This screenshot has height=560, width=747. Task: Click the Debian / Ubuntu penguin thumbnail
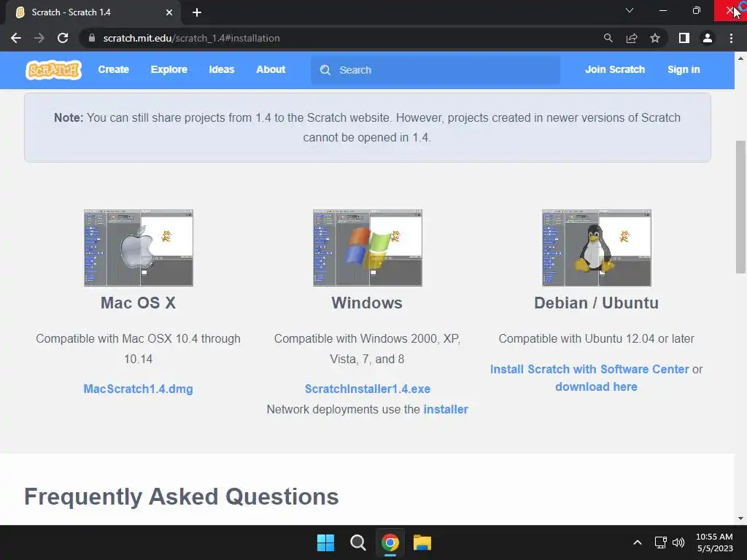(x=597, y=248)
